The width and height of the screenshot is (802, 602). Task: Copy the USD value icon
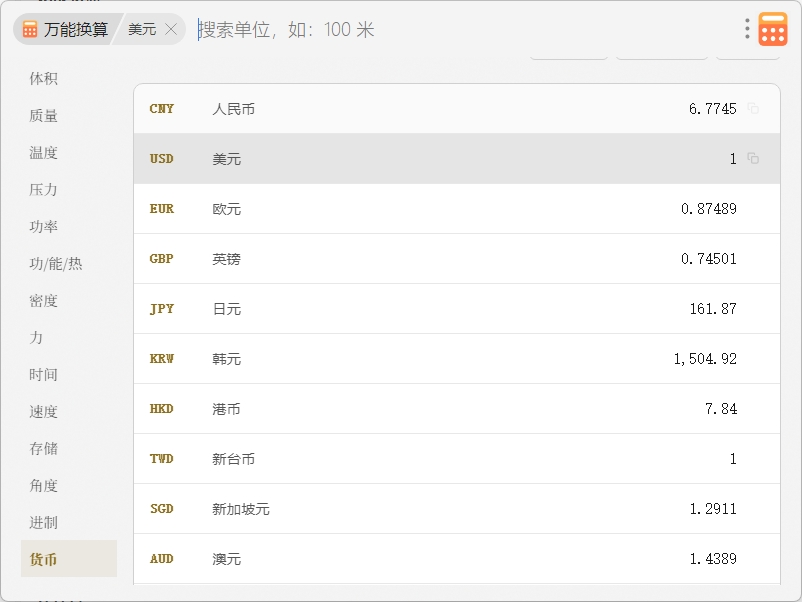click(753, 159)
